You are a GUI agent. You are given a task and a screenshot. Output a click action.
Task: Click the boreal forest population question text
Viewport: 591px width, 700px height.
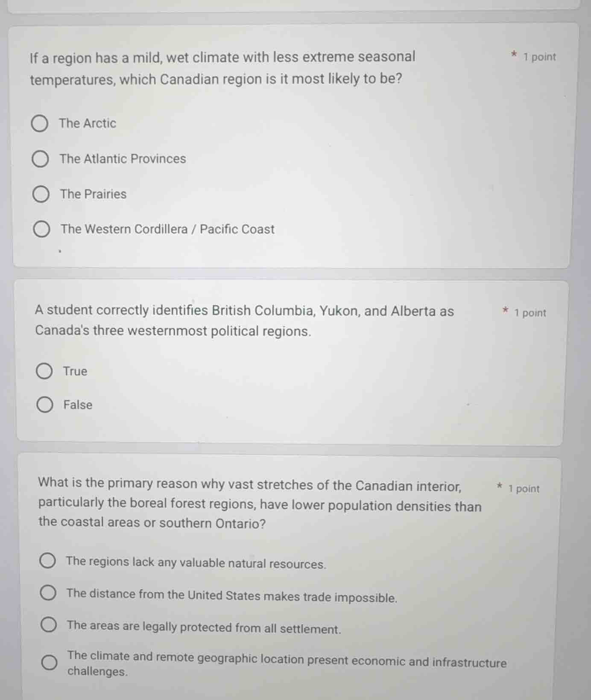tap(260, 504)
